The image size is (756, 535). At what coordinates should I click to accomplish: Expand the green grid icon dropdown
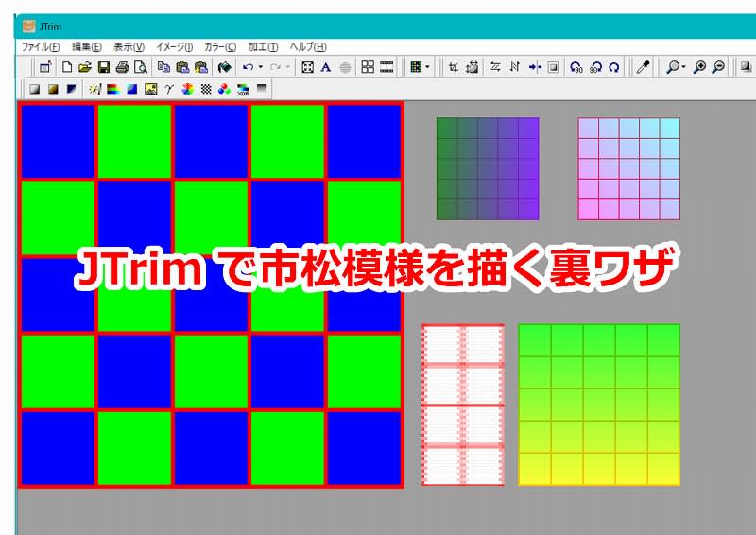[427, 67]
